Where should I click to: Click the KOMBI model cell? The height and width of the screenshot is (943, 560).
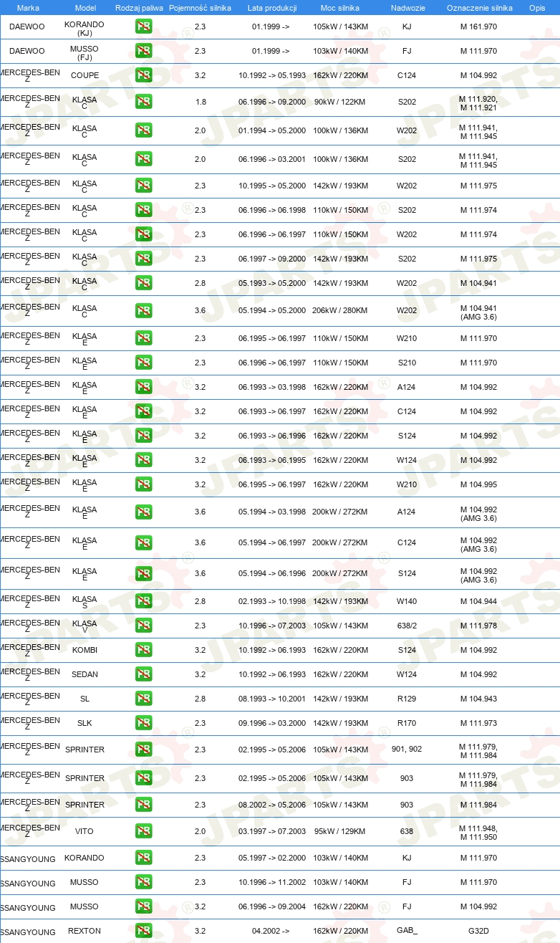click(x=85, y=650)
